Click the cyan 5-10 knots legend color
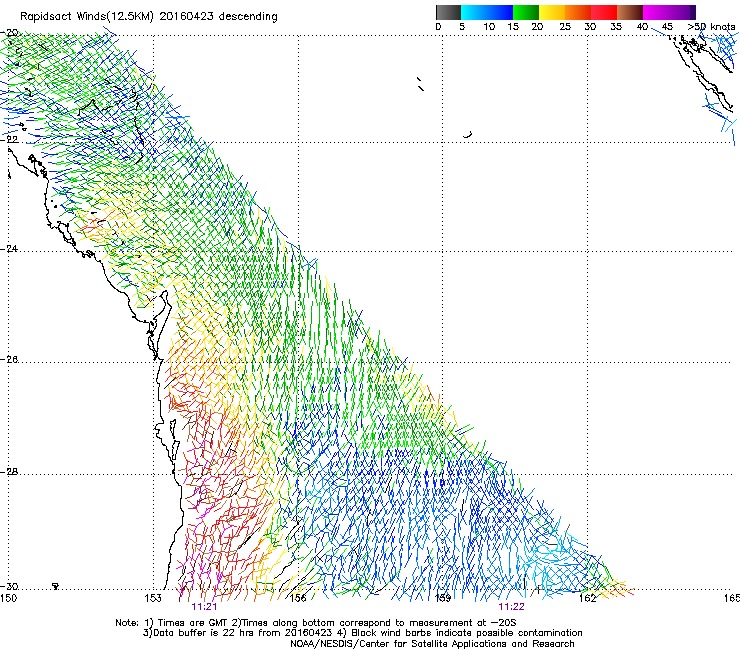Image resolution: width=740 pixels, height=650 pixels. (474, 12)
